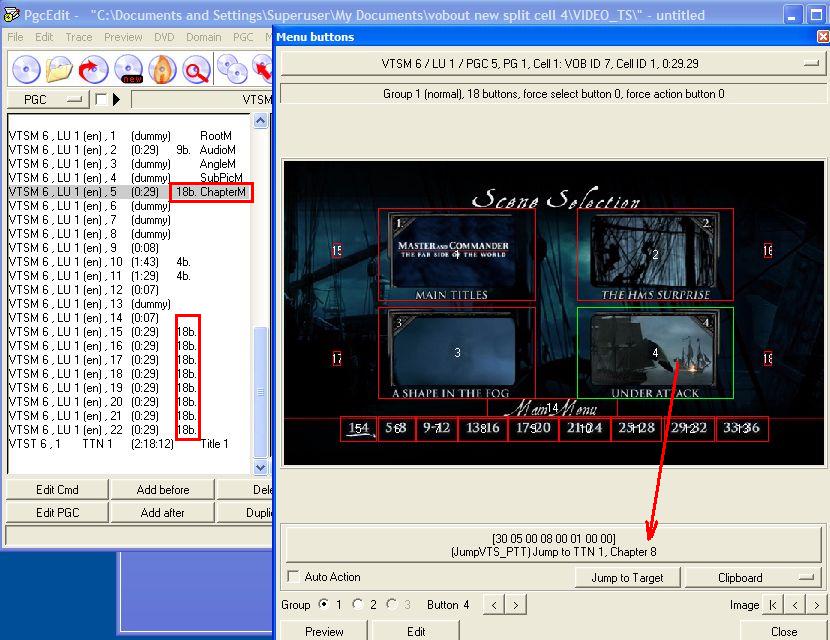This screenshot has height=640, width=830.
Task: Select the 33-36 chapter range button
Action: 741,428
